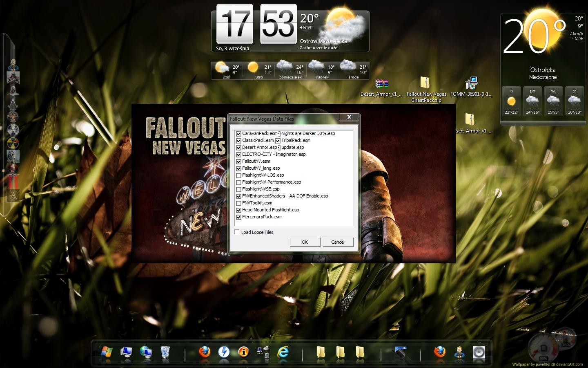Open the 'wt' day tile in Ostrołęka gadget
Image resolution: width=588 pixels, height=368 pixels.
(x=553, y=101)
